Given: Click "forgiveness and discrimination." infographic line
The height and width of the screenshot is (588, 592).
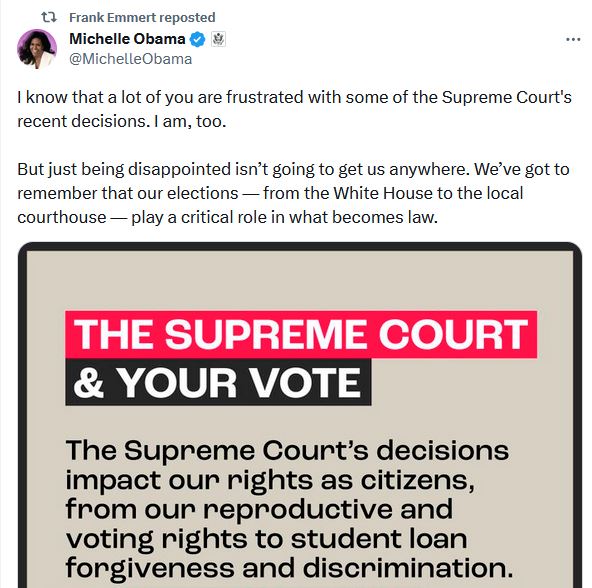Looking at the screenshot, I should (x=290, y=567).
